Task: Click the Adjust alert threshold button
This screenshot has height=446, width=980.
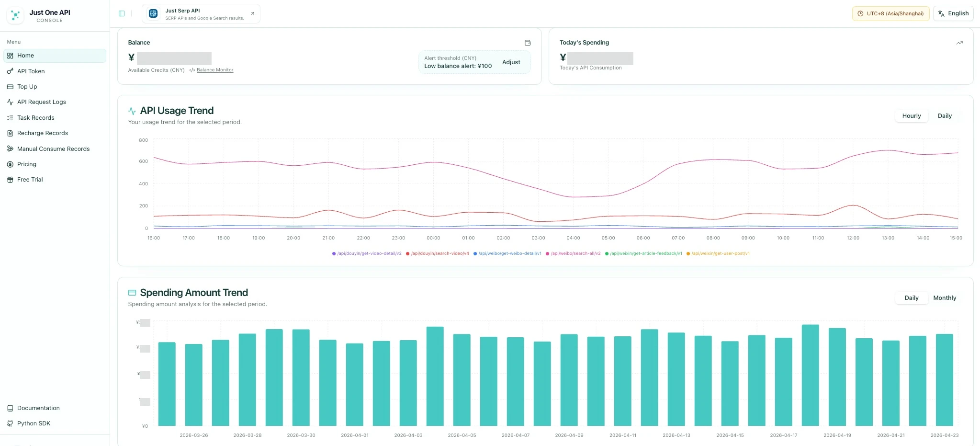Action: [x=511, y=62]
